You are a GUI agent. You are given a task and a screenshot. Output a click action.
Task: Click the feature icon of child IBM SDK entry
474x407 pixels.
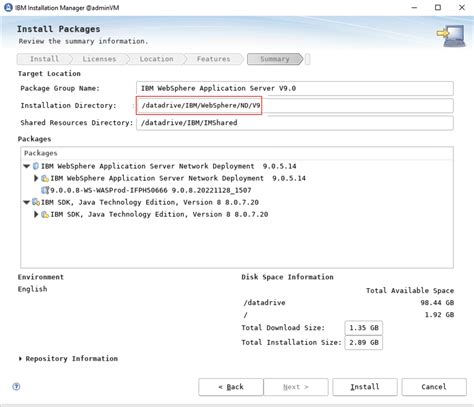45,214
